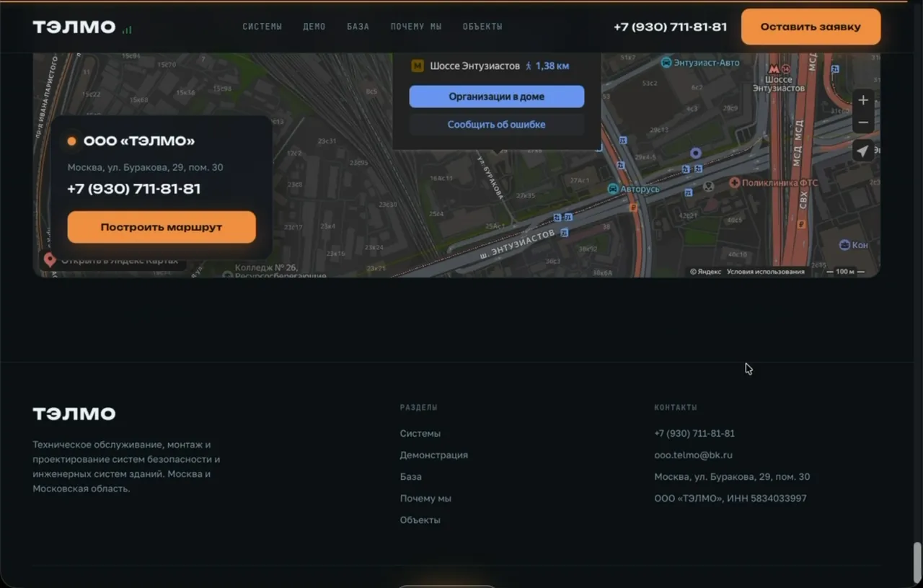Viewport: 923px width, 588px height.
Task: Zoom out the map with minus button
Action: [x=863, y=122]
